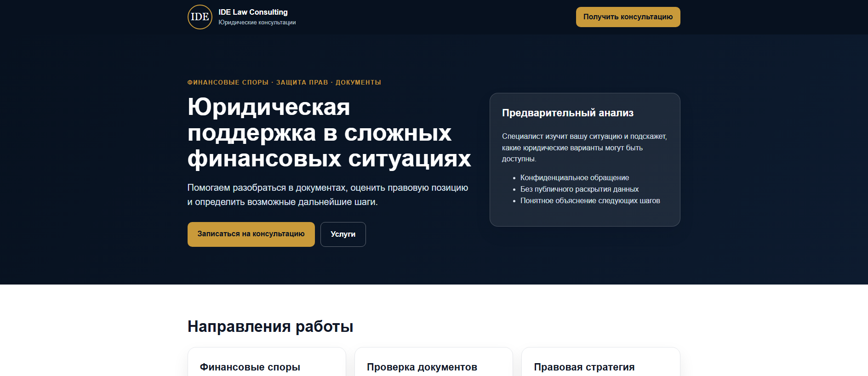Open the 'Услуги' button
Screen dimensions: 868x376
click(343, 234)
